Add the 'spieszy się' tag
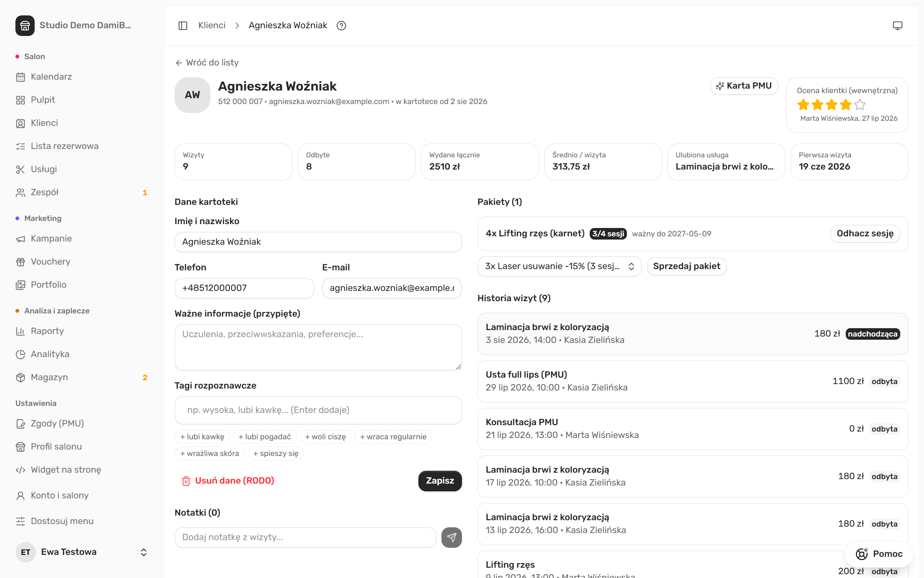The width and height of the screenshot is (924, 578). [276, 453]
